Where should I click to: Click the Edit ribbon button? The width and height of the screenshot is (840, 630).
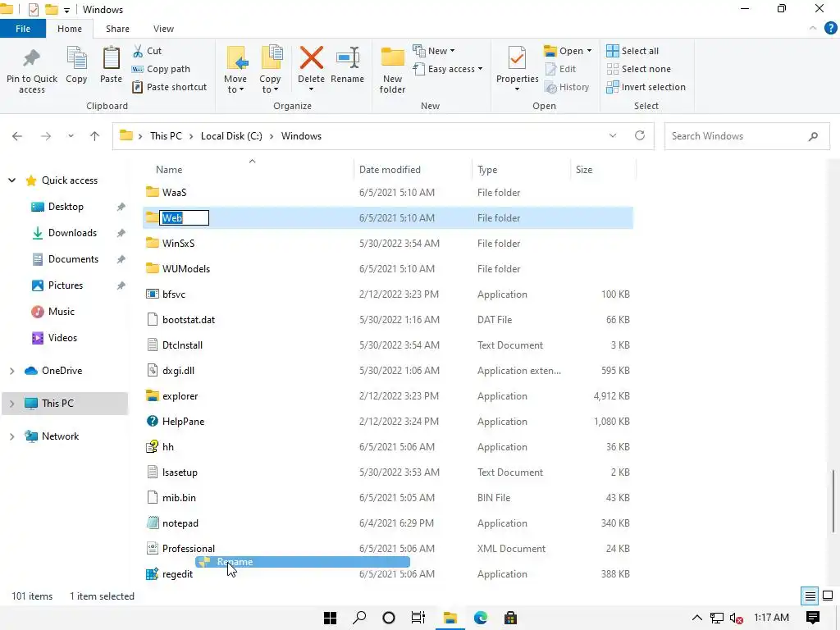[x=560, y=69]
